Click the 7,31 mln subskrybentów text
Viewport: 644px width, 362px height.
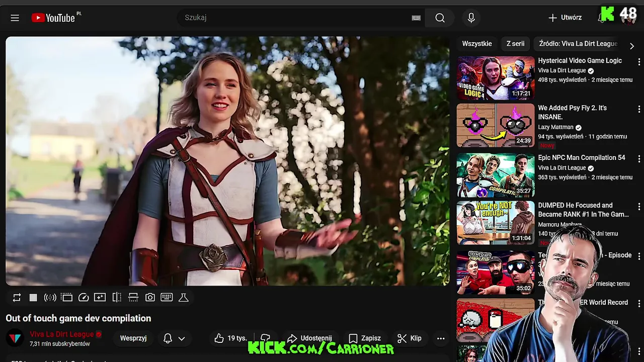(60, 344)
